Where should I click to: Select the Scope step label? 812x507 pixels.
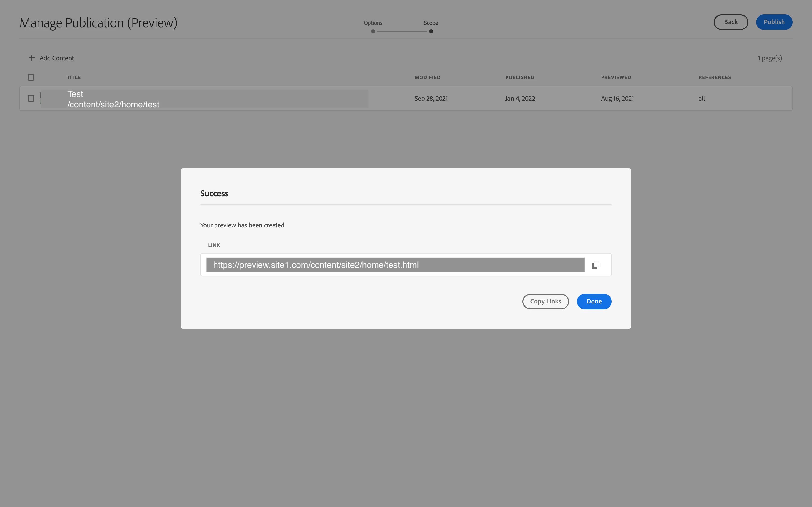click(431, 23)
